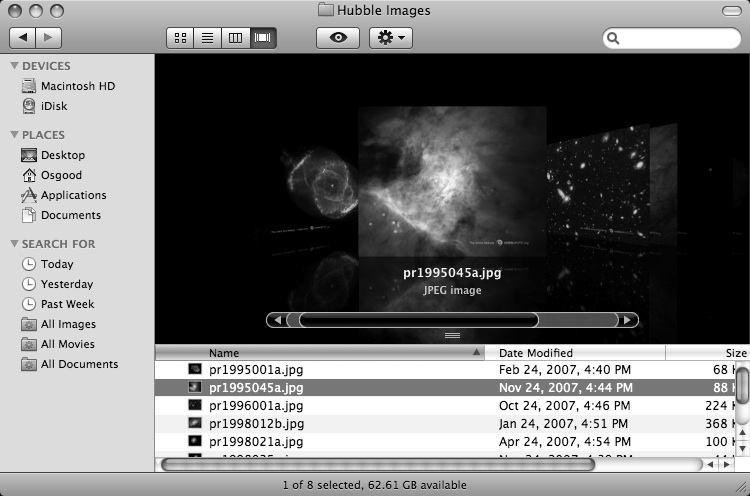Click in the search field
750x496 pixels.
pos(676,39)
